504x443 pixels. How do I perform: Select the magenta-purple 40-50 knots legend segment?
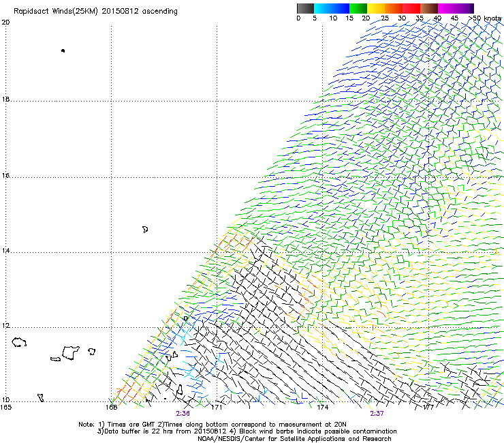point(456,8)
